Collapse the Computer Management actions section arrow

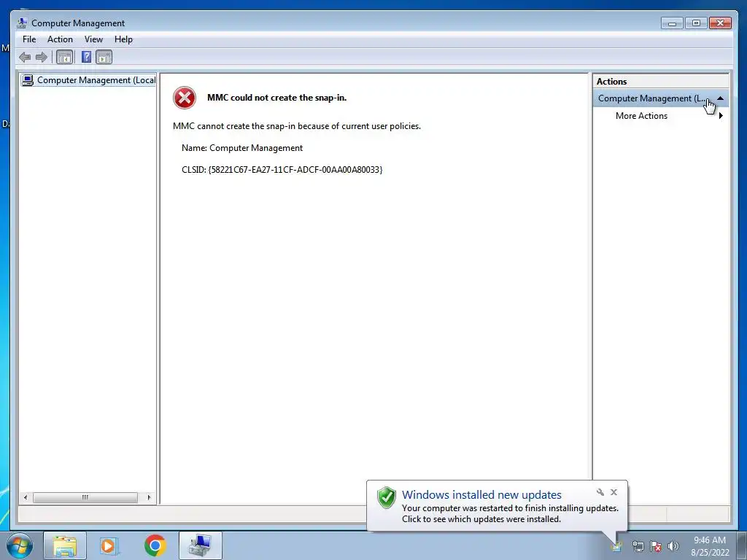(x=720, y=98)
